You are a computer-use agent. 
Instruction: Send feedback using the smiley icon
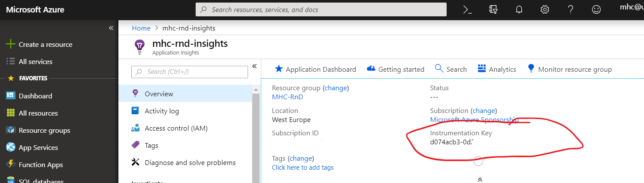596,9
